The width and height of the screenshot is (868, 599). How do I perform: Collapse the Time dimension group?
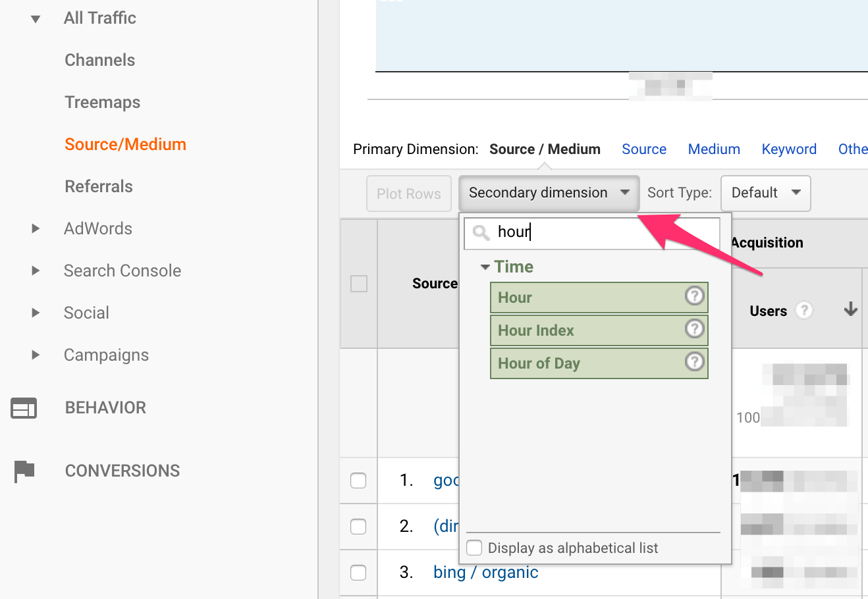coord(485,267)
